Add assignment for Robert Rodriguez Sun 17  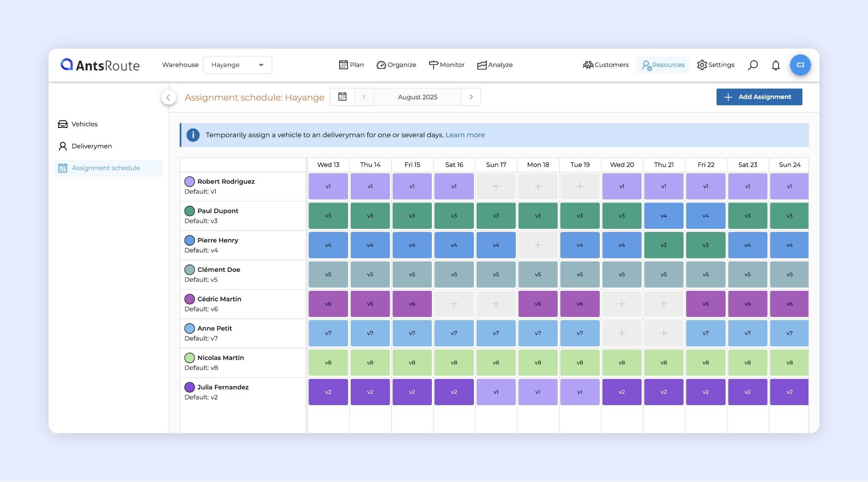496,186
